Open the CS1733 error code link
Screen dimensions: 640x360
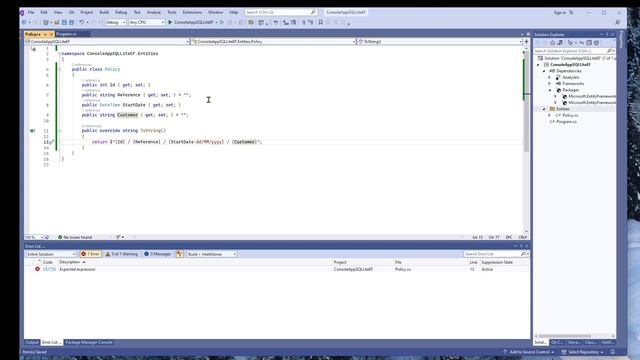click(x=49, y=269)
